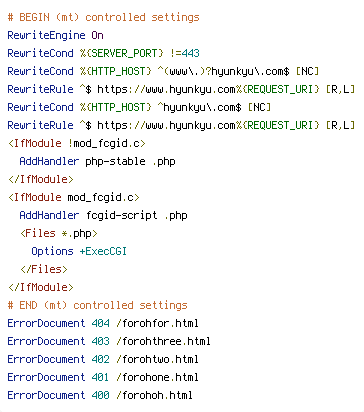This screenshot has width=364, height=412.
Task: Click the second RewriteCond ^hyunkyu\.com$ pattern
Action: [x=199, y=107]
